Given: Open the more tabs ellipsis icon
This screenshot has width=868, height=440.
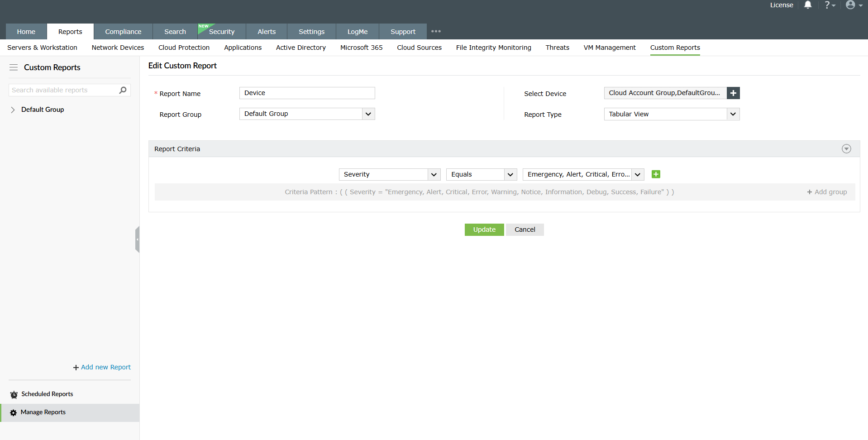Looking at the screenshot, I should (x=436, y=31).
